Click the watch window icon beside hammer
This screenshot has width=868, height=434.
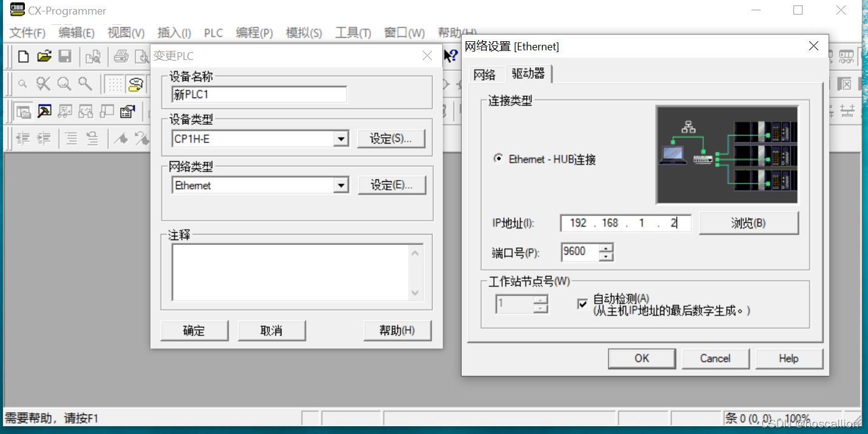click(x=65, y=112)
